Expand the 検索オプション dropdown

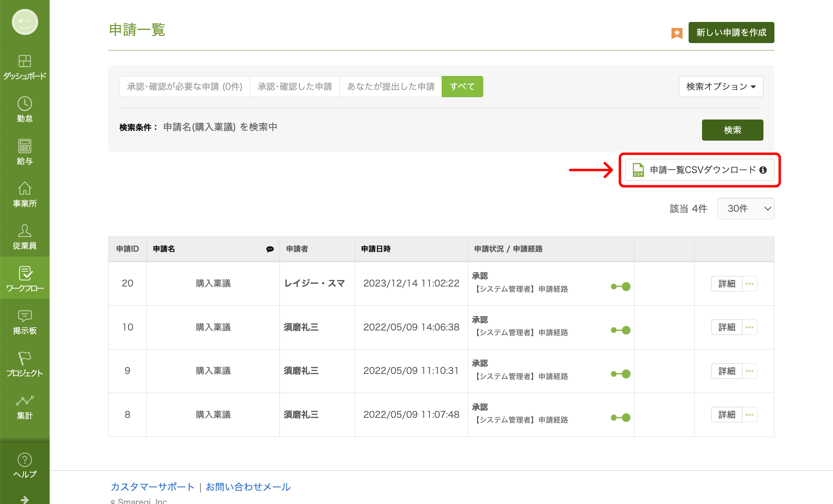(721, 87)
